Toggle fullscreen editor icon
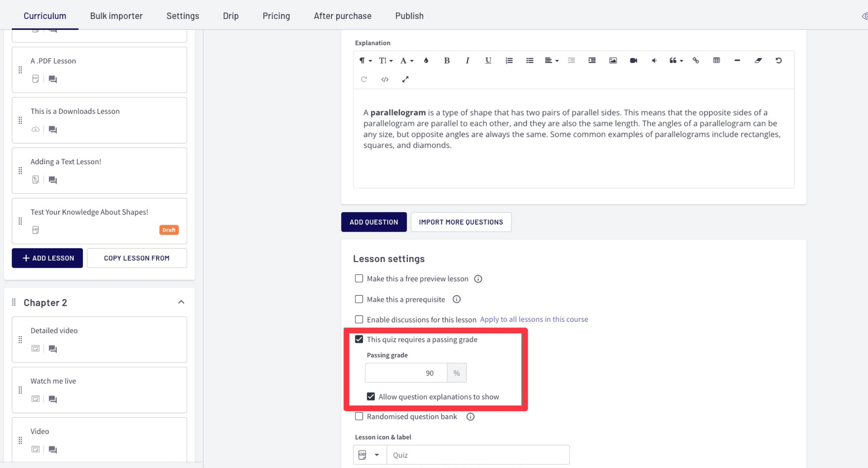The width and height of the screenshot is (868, 468). 405,79
